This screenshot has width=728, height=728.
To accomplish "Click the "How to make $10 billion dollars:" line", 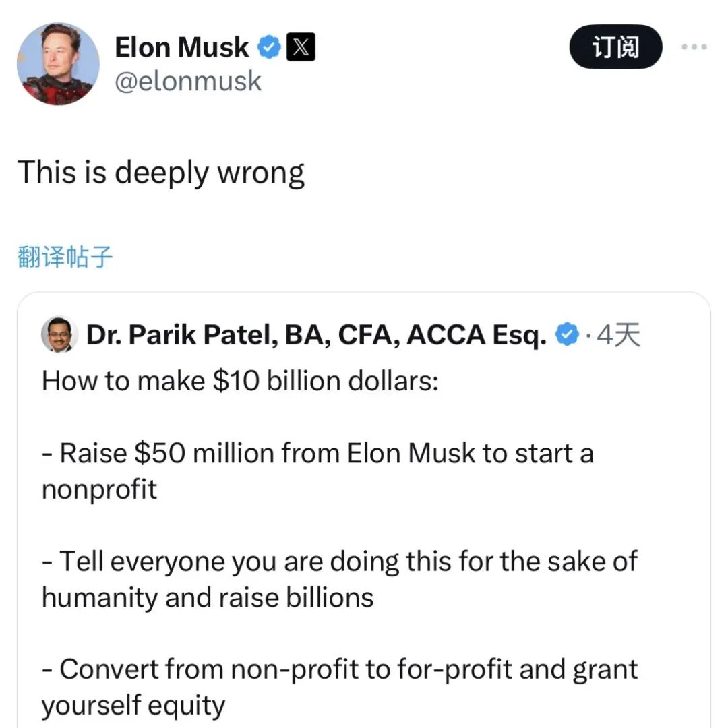I will (240, 381).
